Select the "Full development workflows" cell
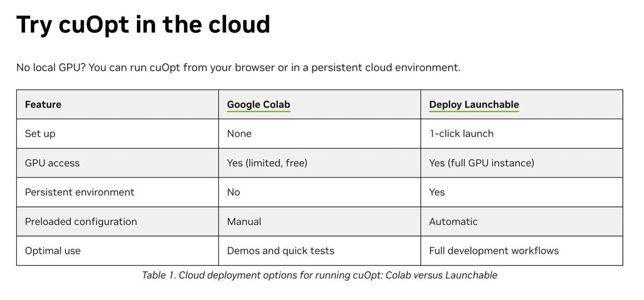This screenshot has width=644, height=300. 494,251
